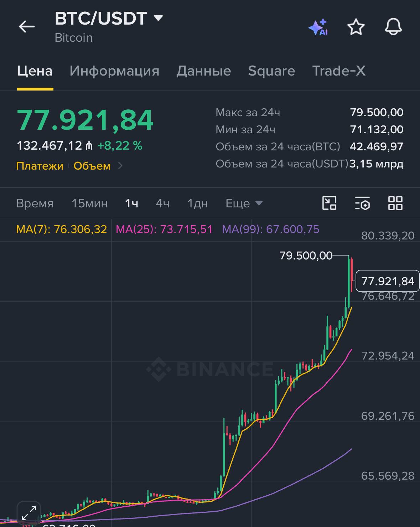Expand chart to fullscreen with arrows icon
The image size is (420, 527).
pos(29,513)
